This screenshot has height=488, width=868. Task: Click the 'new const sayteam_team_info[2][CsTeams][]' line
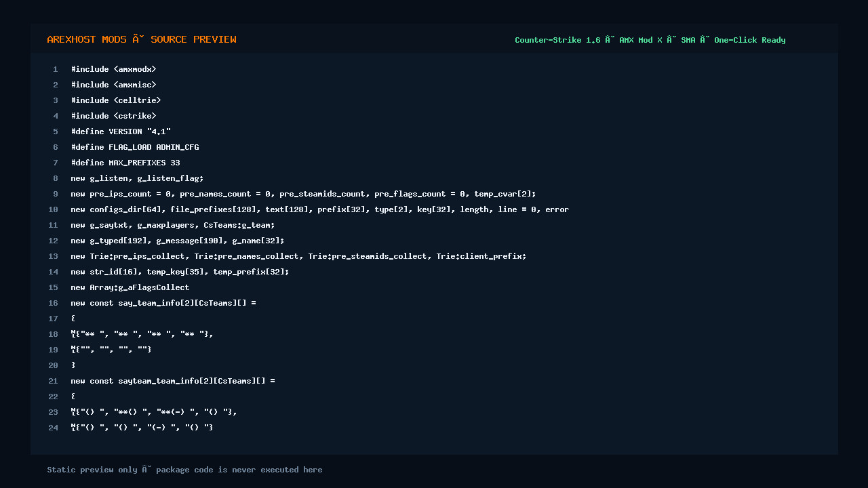coord(173,381)
